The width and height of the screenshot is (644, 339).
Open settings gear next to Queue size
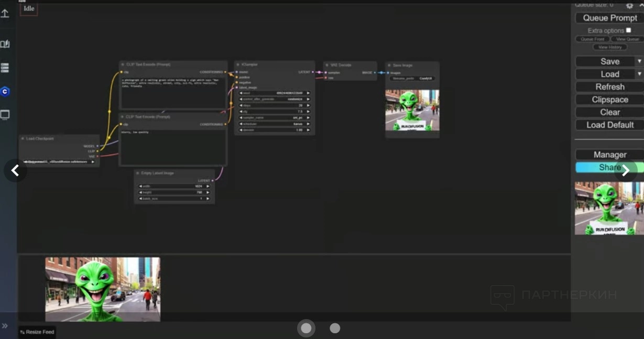[x=629, y=5]
